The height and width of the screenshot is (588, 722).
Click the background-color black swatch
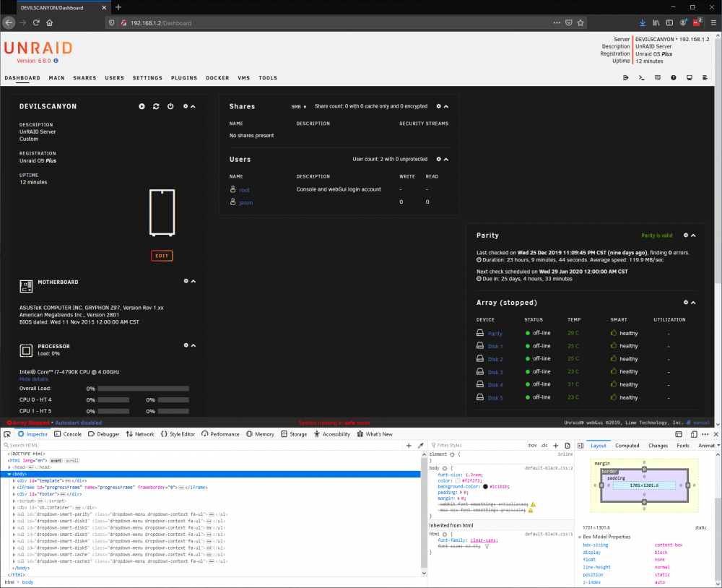click(x=485, y=487)
